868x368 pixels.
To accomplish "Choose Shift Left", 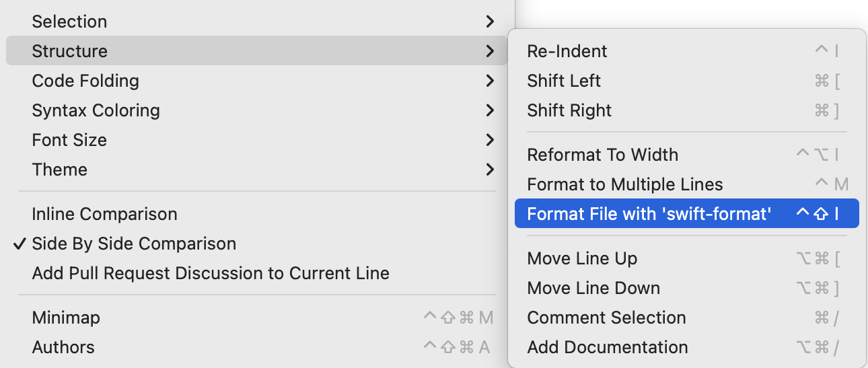I will 564,81.
